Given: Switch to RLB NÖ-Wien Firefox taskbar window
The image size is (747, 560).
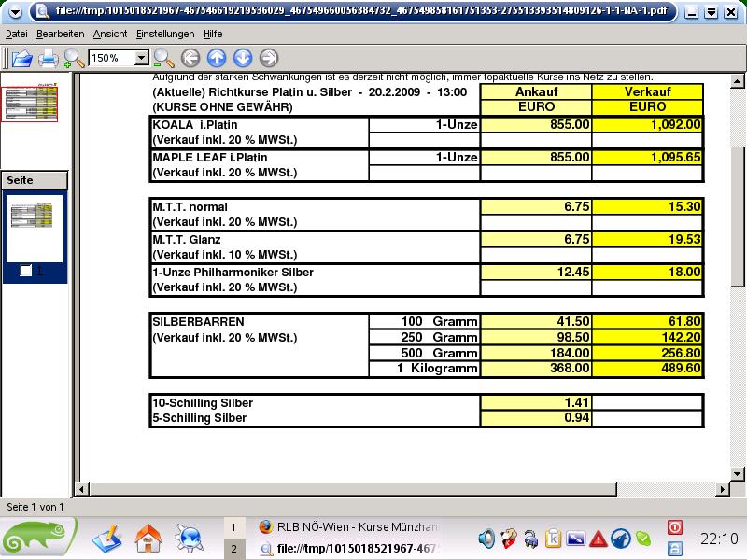Looking at the screenshot, I should (x=345, y=527).
